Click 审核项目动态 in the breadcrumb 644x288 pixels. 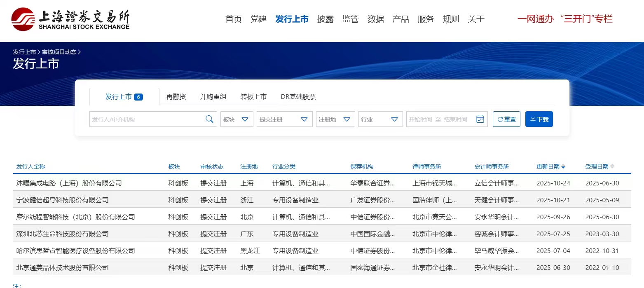pyautogui.click(x=59, y=52)
